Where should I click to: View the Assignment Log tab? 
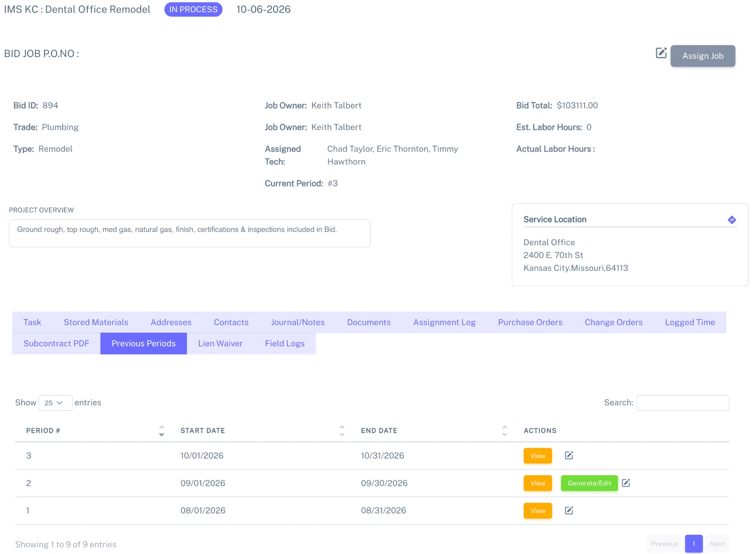(x=445, y=322)
